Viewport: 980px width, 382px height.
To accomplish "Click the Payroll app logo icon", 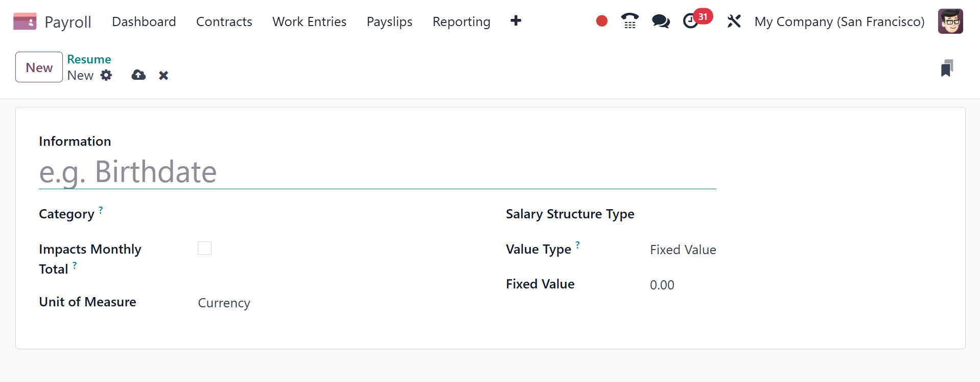I will (25, 21).
